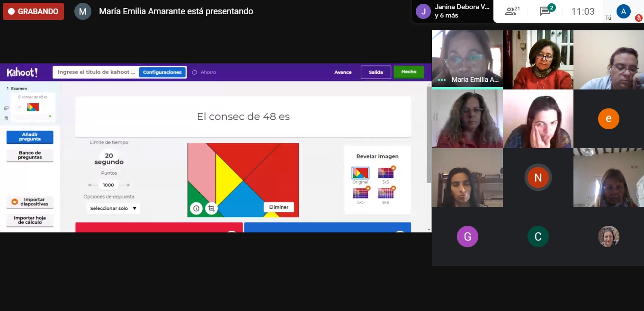Click the crop image icon

[x=211, y=208]
